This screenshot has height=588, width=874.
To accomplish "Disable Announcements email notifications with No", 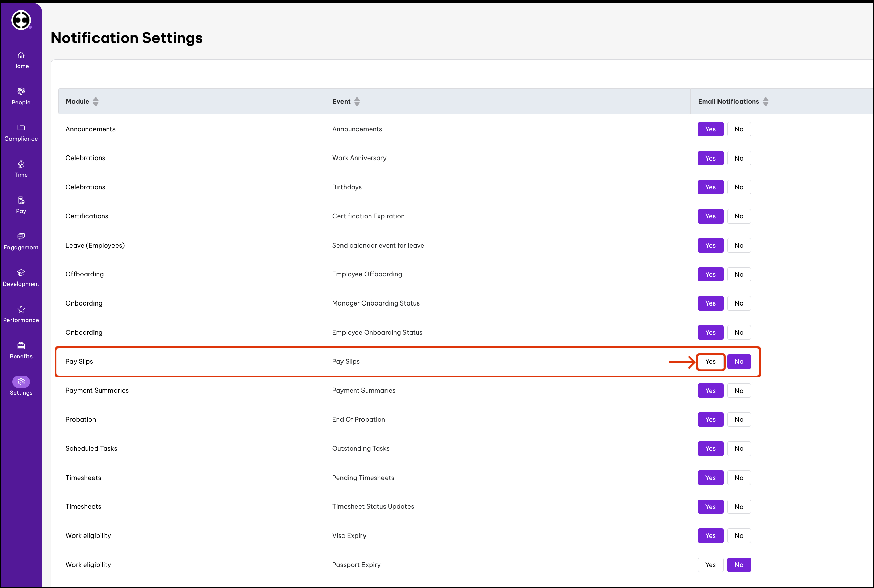I will (x=738, y=129).
